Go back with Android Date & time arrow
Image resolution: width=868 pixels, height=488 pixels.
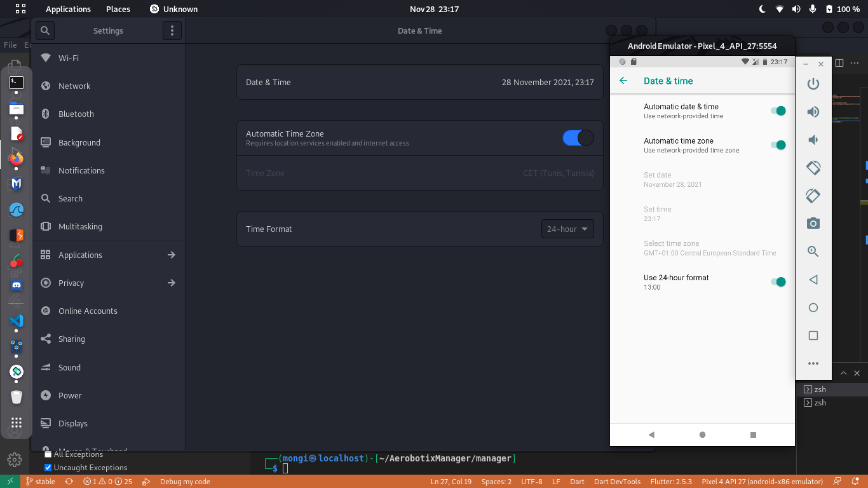(x=623, y=81)
